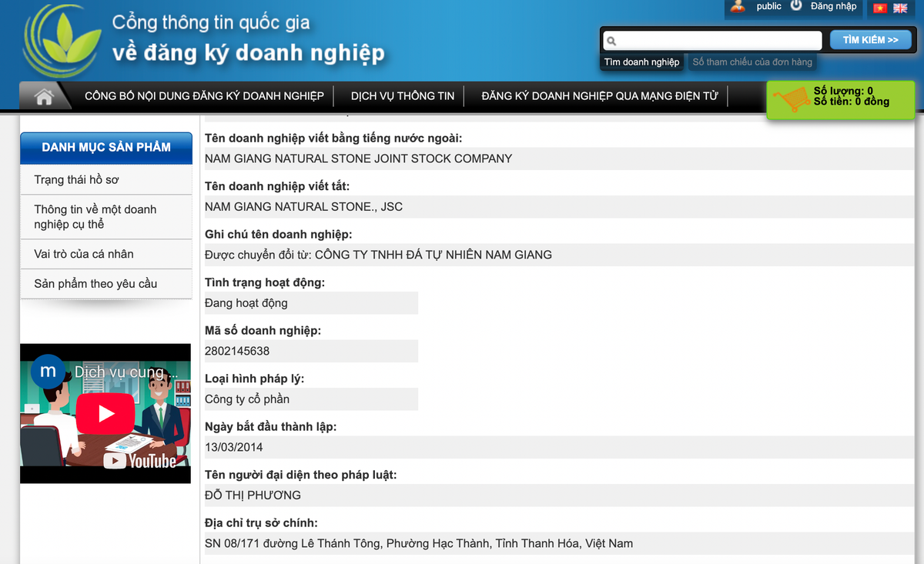
Task: Play the embedded YouTube video
Action: coord(105,414)
